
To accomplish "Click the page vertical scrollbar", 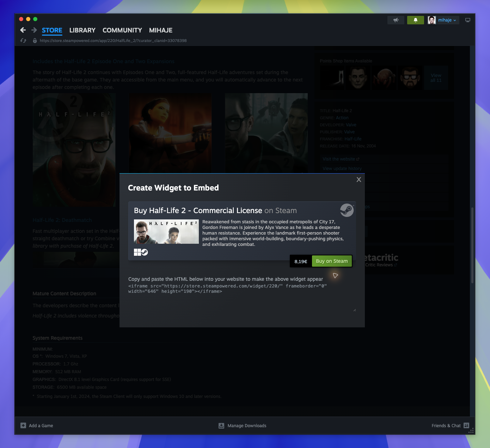I will click(x=472, y=245).
